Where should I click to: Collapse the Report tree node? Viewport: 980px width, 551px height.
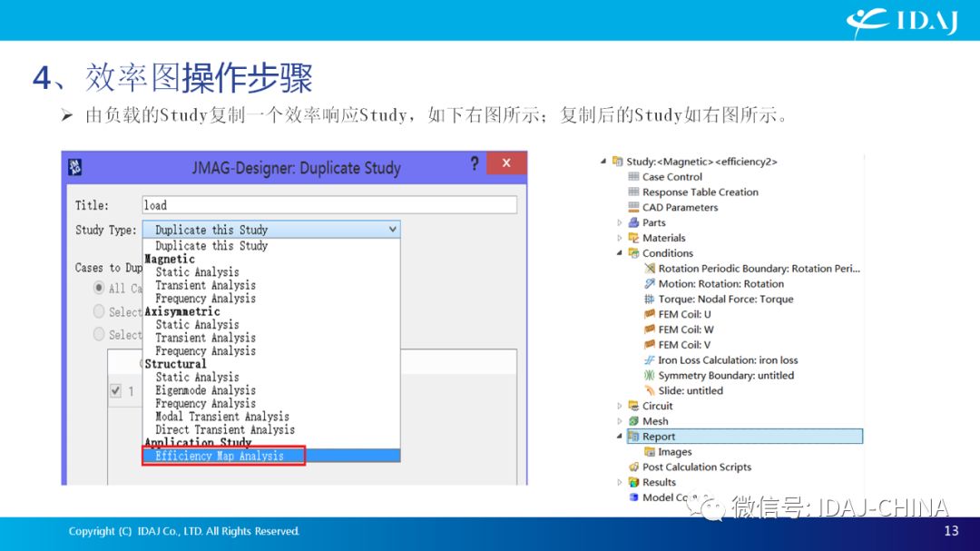tap(620, 436)
